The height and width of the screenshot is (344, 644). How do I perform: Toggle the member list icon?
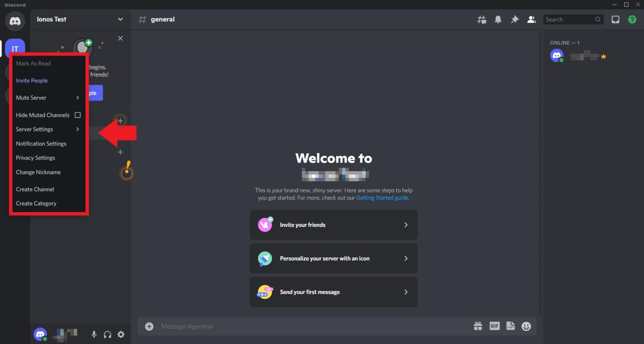click(531, 19)
